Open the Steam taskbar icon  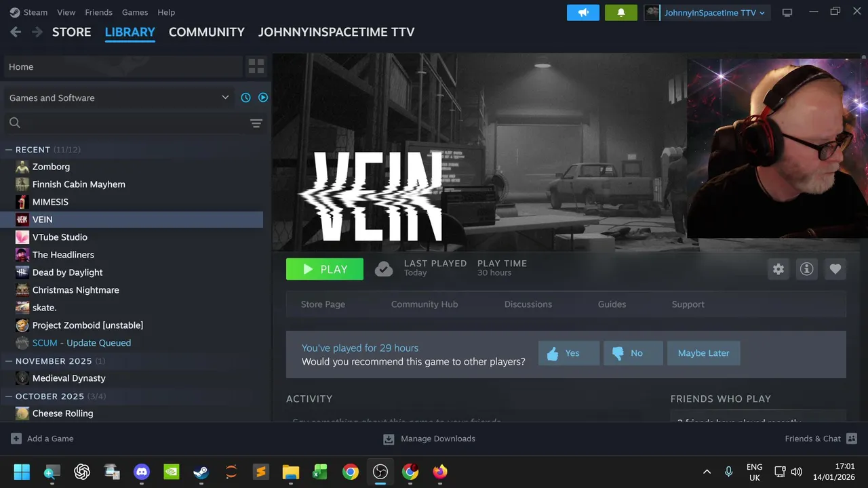coord(201,472)
